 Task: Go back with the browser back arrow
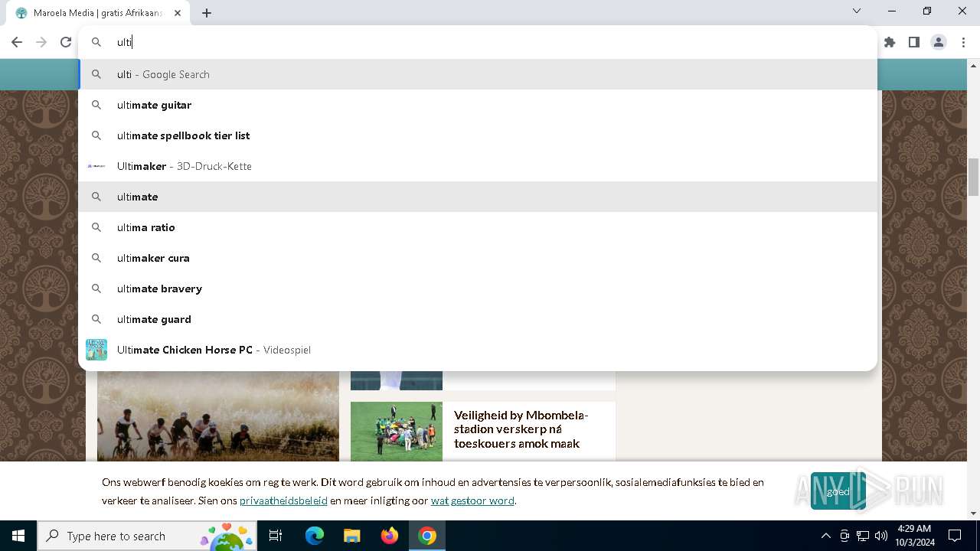[17, 42]
